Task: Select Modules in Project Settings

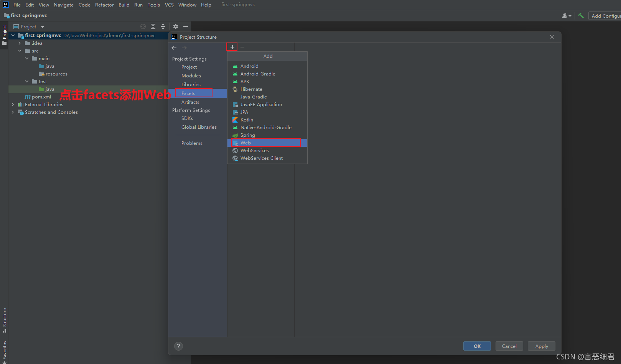Action: pyautogui.click(x=198, y=76)
